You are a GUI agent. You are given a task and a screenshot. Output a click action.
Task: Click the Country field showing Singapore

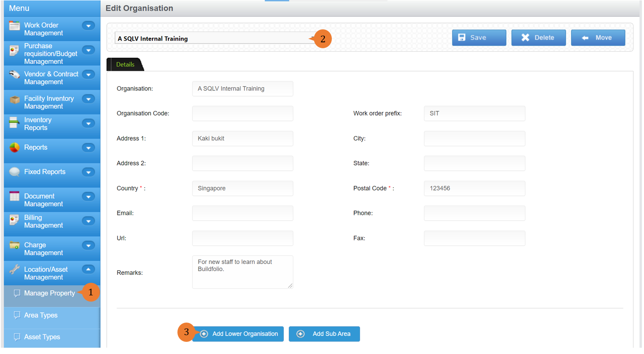tap(243, 189)
